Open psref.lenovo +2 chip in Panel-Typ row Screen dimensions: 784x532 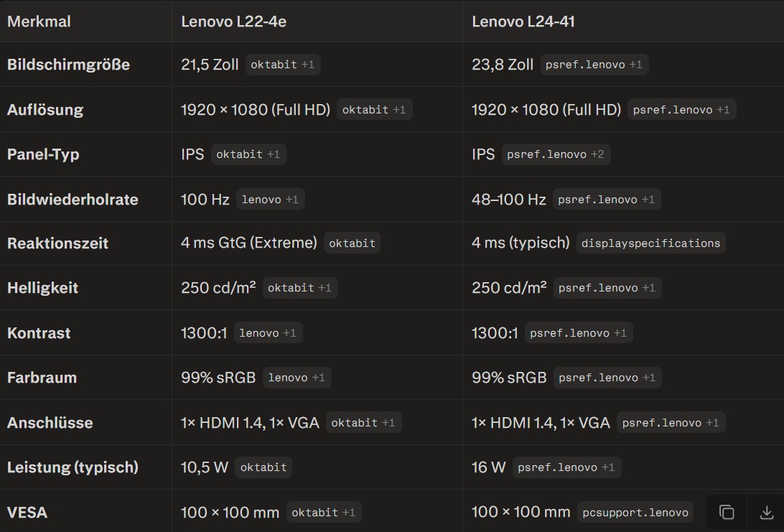click(556, 154)
